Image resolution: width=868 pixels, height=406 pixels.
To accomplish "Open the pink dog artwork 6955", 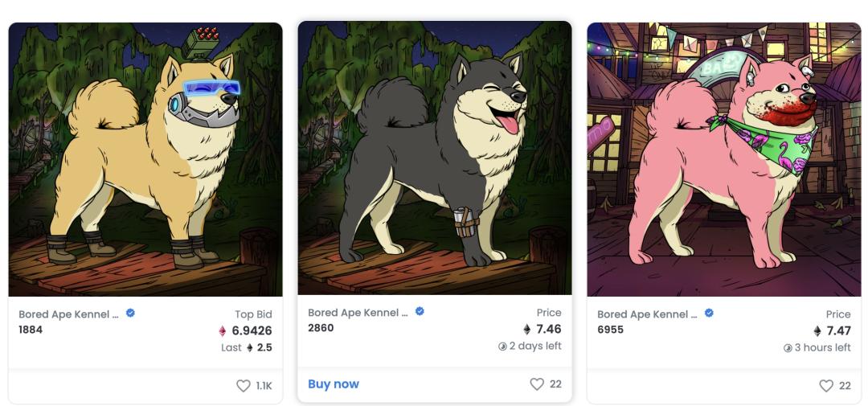I will (x=724, y=159).
